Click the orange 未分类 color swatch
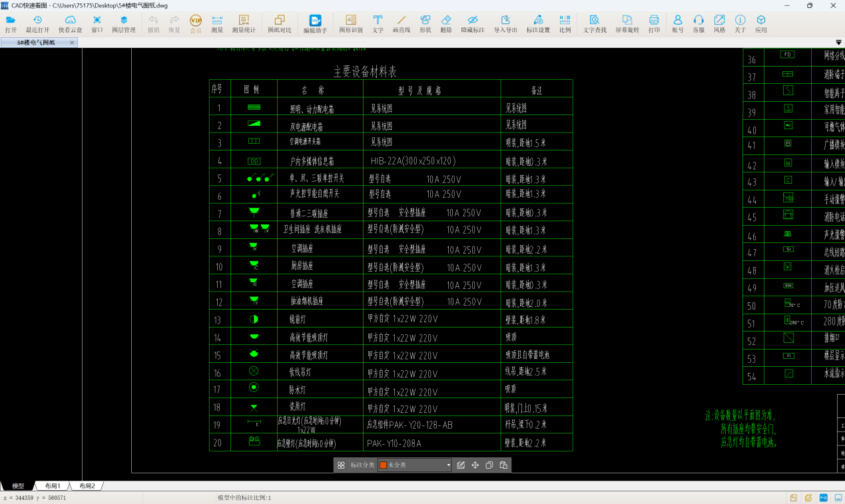 (383, 465)
